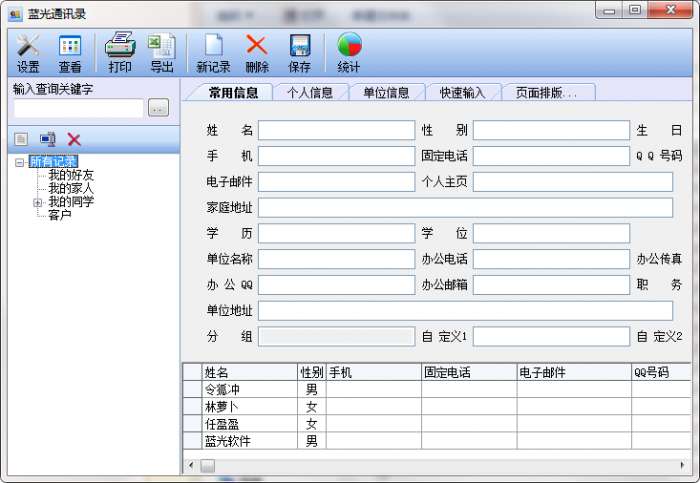Open the 页面排版 tab
Image resolution: width=700 pixels, height=483 pixels.
547,92
